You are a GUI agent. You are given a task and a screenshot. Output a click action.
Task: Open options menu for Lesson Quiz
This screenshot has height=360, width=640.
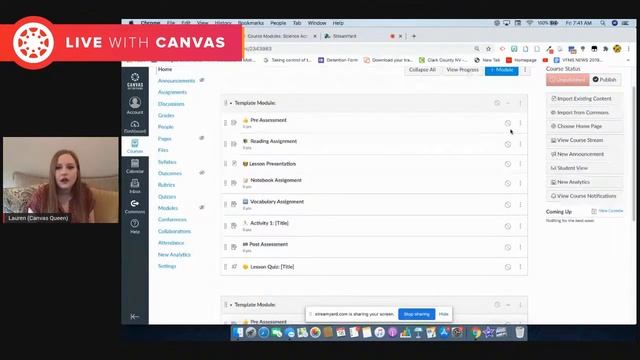point(520,267)
